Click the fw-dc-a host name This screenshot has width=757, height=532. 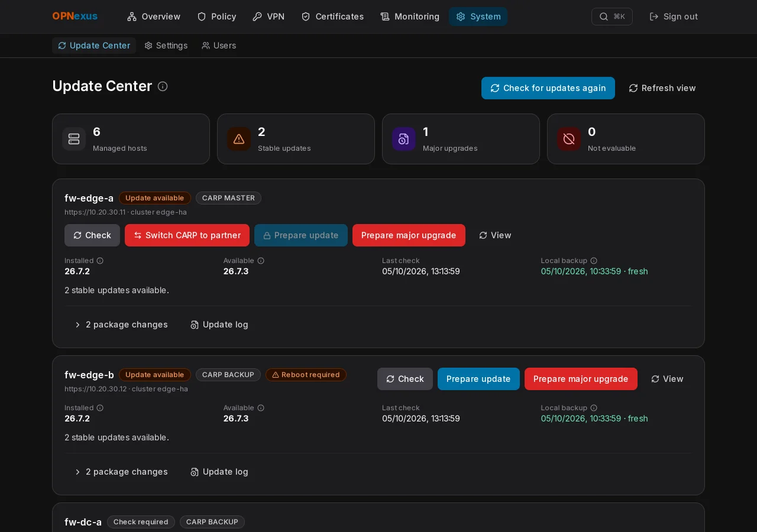point(83,522)
